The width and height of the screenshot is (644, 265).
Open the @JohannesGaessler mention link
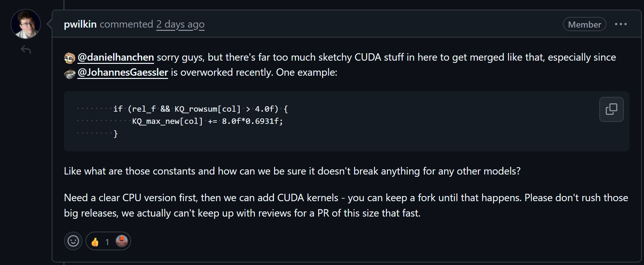[x=123, y=73]
